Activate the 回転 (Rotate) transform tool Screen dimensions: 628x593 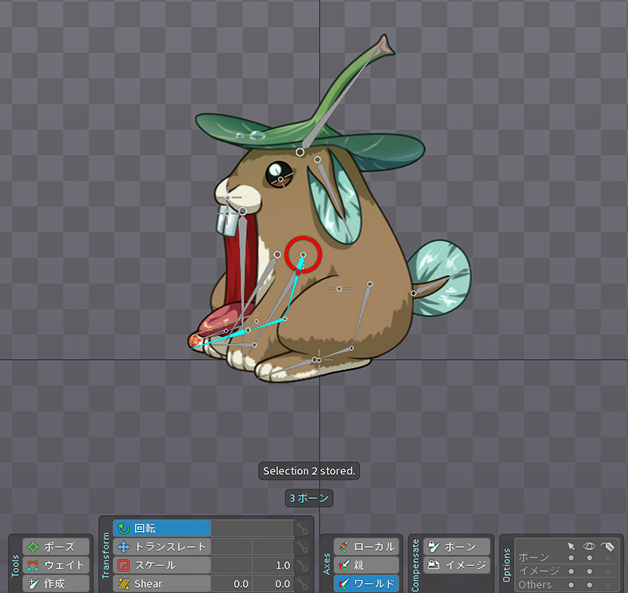click(x=162, y=529)
